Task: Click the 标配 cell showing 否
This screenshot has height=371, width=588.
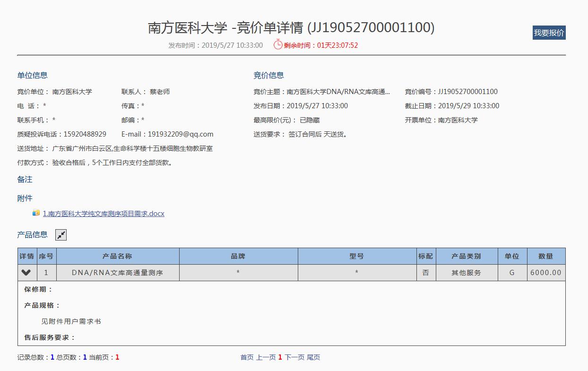Action: (x=426, y=273)
